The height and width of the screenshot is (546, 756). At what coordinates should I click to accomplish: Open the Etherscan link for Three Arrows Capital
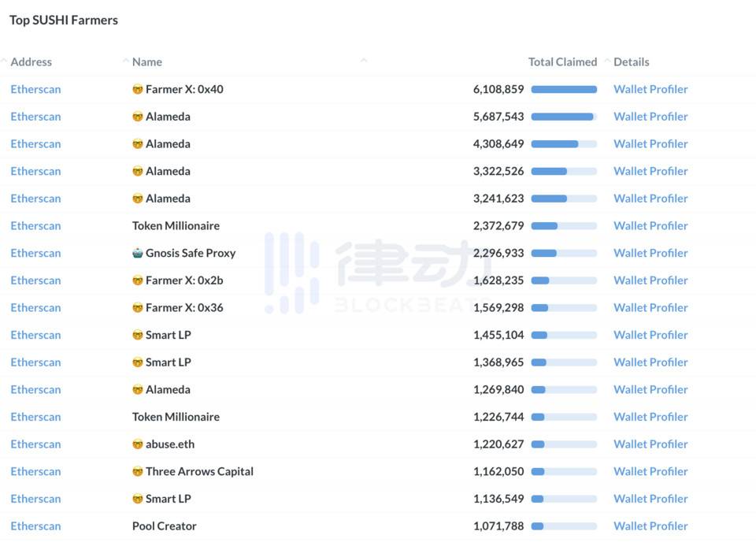[x=35, y=471]
